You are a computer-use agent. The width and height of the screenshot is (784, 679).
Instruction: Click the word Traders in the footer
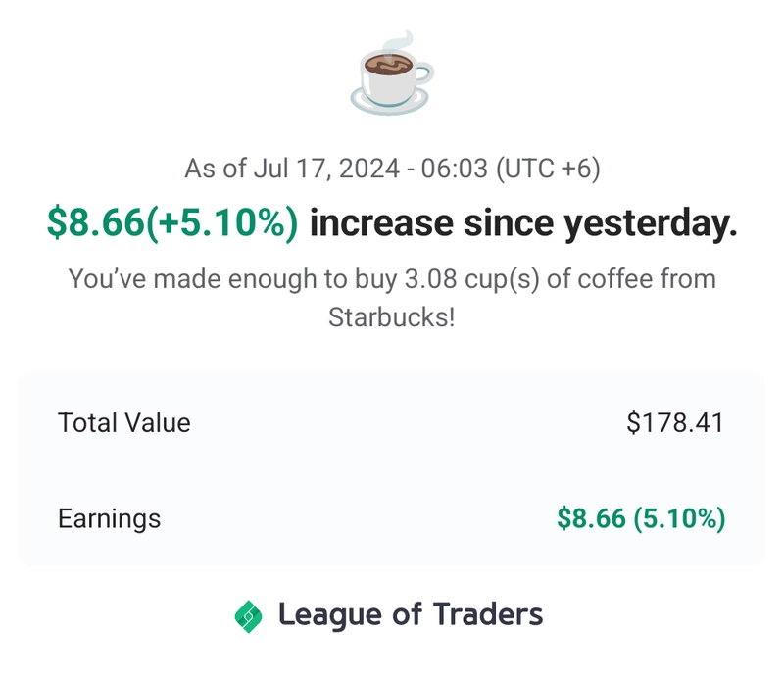pyautogui.click(x=488, y=614)
